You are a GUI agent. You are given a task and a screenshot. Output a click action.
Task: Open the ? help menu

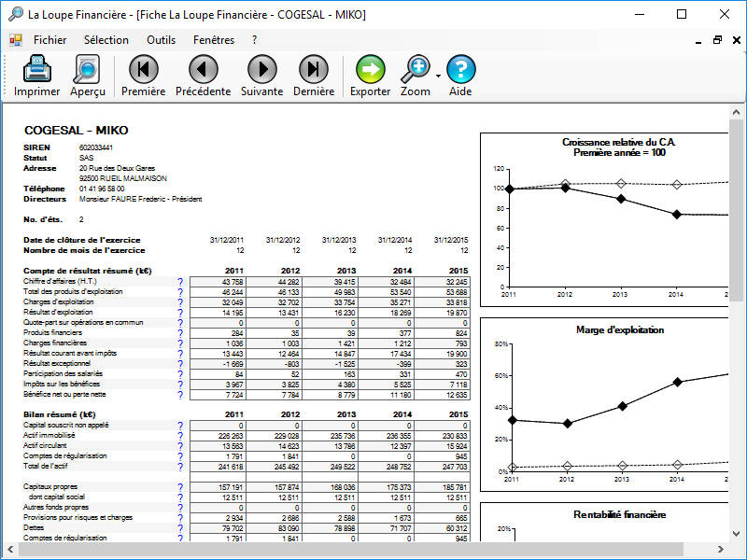tap(254, 40)
